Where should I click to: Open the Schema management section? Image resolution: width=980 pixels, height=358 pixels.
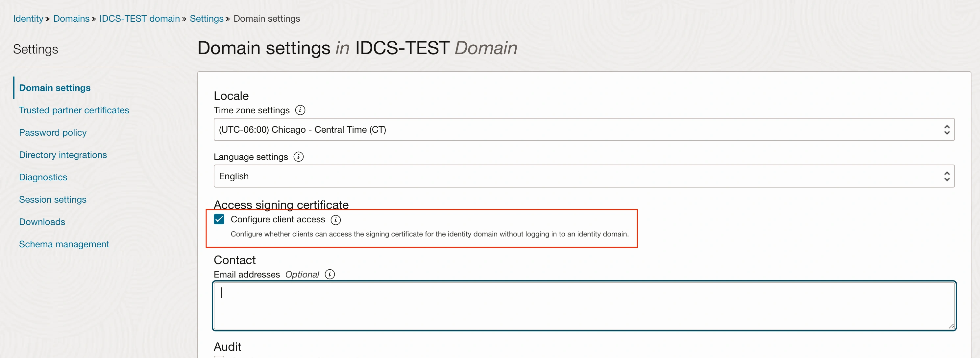[x=64, y=244]
